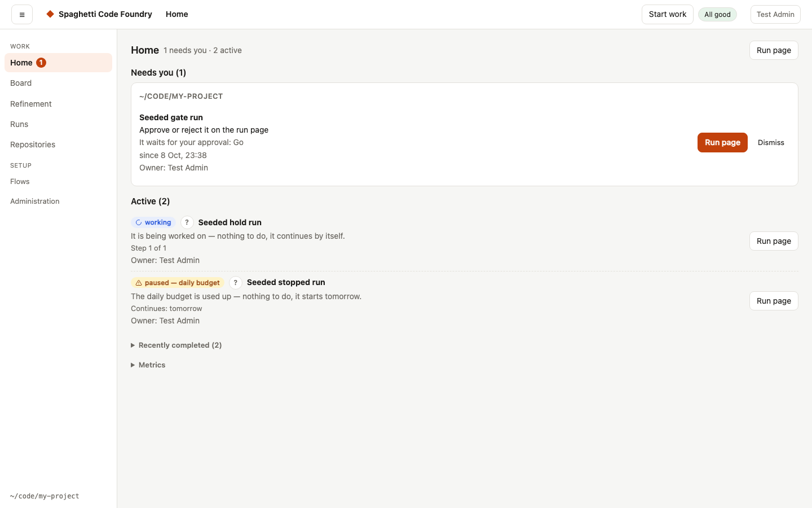Go to Board in the sidebar
This screenshot has width=812, height=508.
[58, 83]
